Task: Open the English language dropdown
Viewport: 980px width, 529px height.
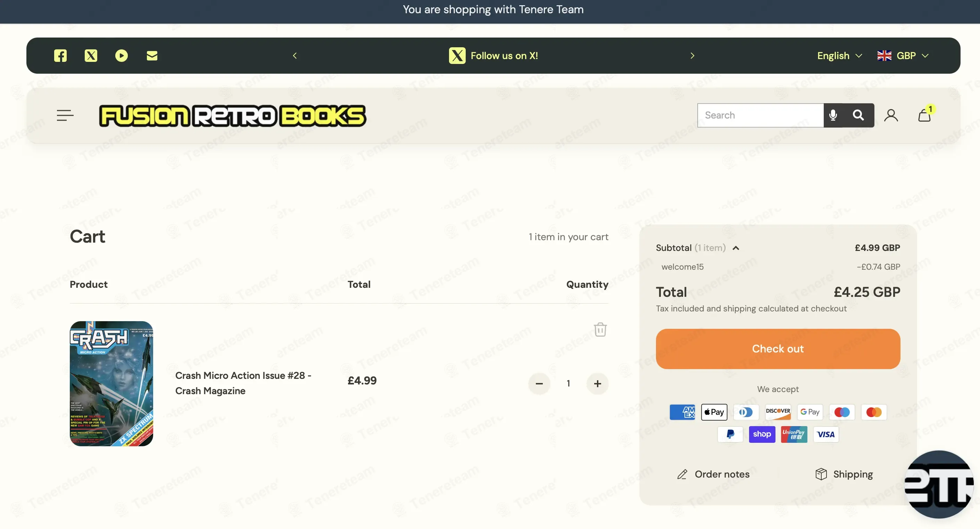Action: pos(839,56)
